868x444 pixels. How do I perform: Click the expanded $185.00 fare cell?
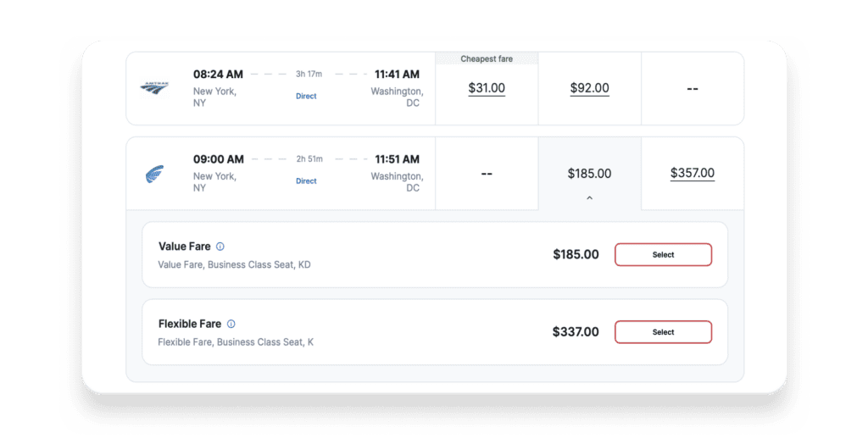pyautogui.click(x=590, y=174)
